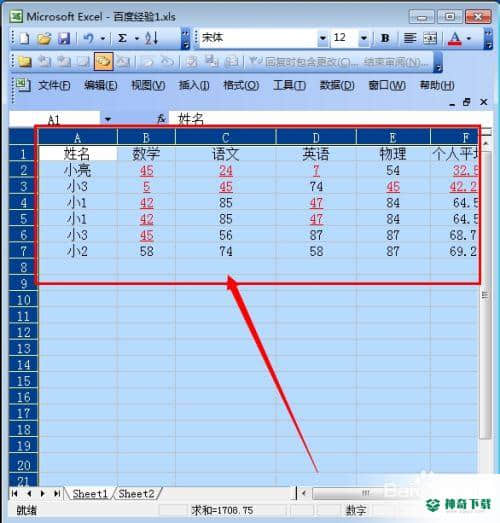
Task: Click column C header
Action: 225,137
